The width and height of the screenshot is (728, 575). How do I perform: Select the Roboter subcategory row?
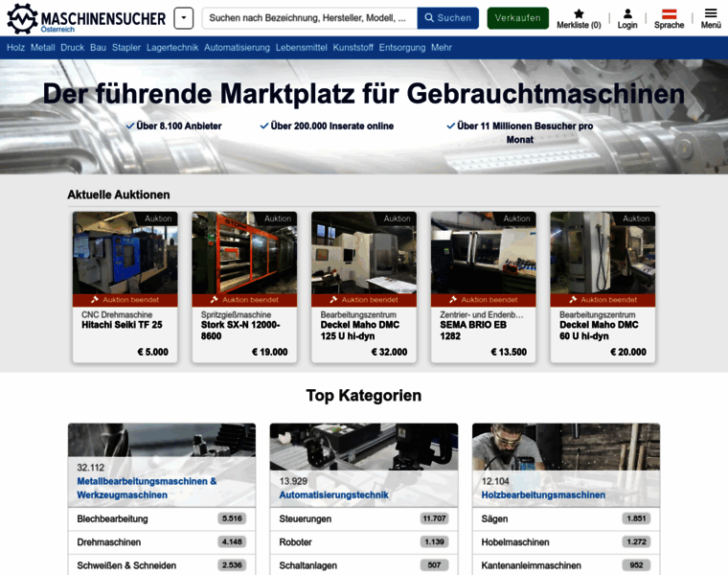[x=364, y=542]
